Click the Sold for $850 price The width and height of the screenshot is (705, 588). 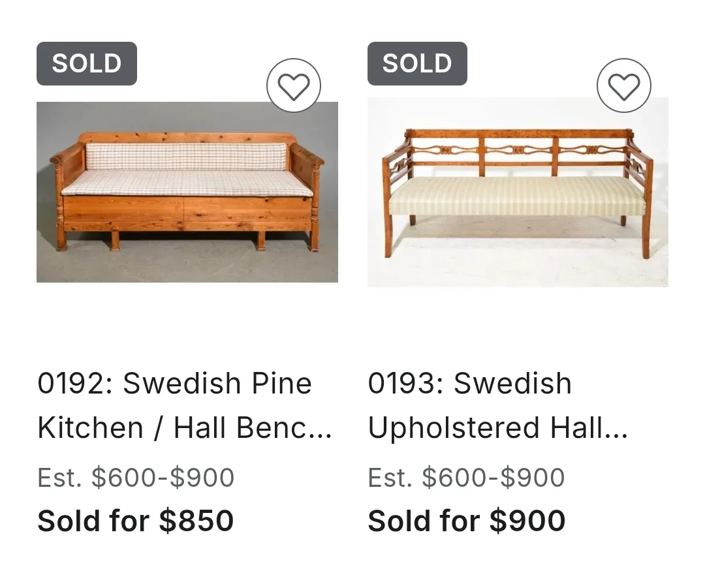[135, 521]
